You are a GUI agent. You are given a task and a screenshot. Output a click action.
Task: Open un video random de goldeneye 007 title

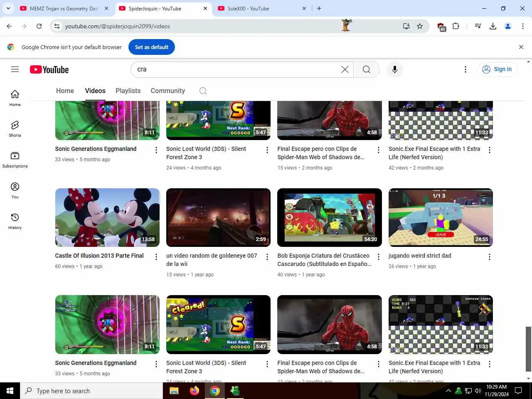pyautogui.click(x=212, y=260)
